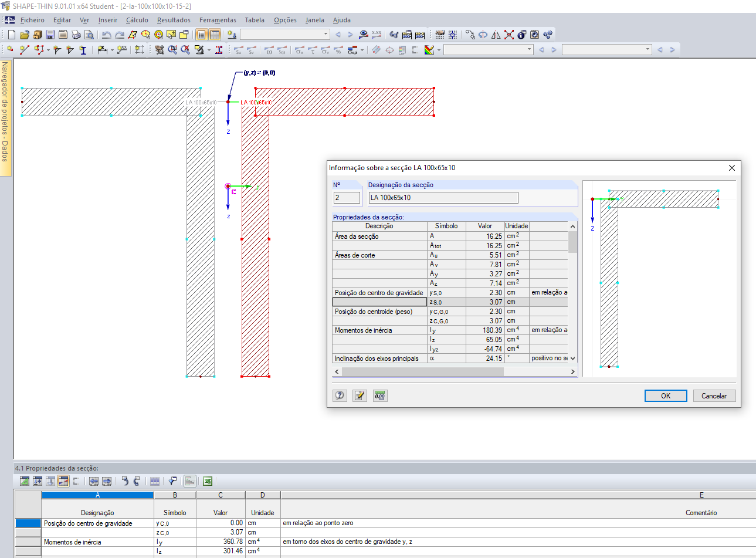Open the Resultados menu
The width and height of the screenshot is (756, 558).
tap(174, 20)
